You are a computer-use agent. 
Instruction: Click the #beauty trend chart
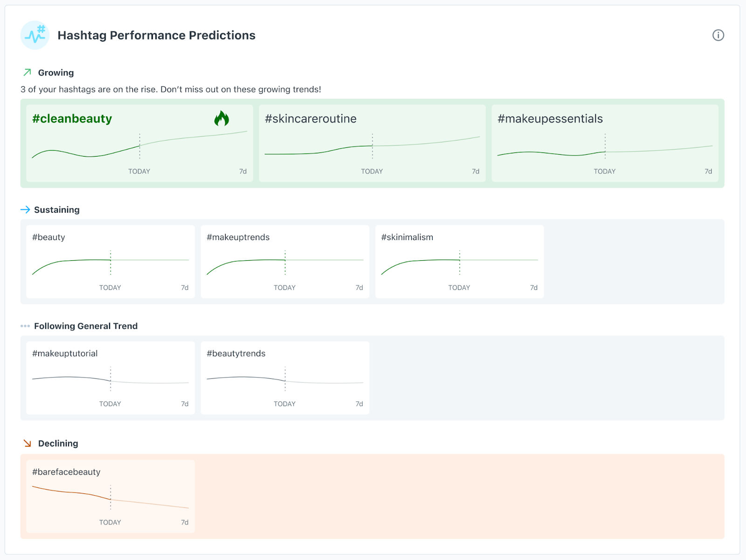[111, 263]
